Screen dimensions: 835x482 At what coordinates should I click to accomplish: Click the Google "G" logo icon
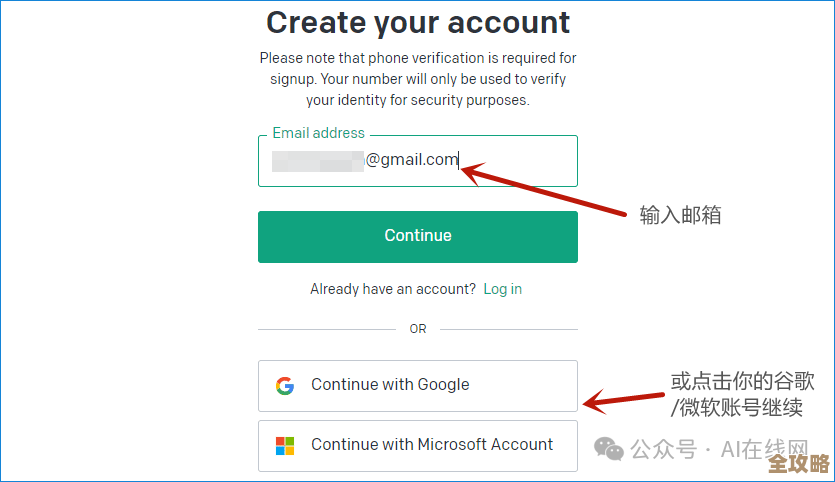pos(285,385)
